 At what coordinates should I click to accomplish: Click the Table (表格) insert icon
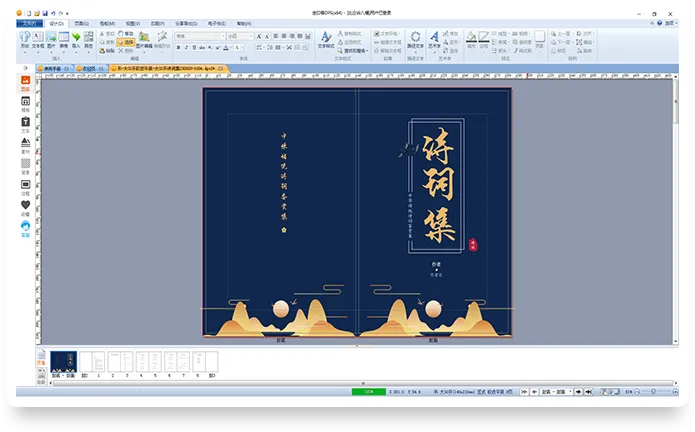[x=63, y=39]
